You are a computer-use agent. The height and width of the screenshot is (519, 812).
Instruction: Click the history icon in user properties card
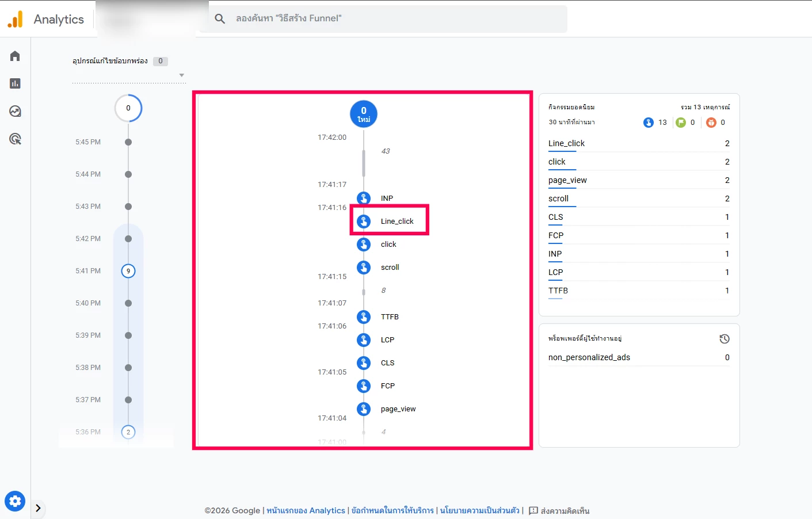[725, 339]
